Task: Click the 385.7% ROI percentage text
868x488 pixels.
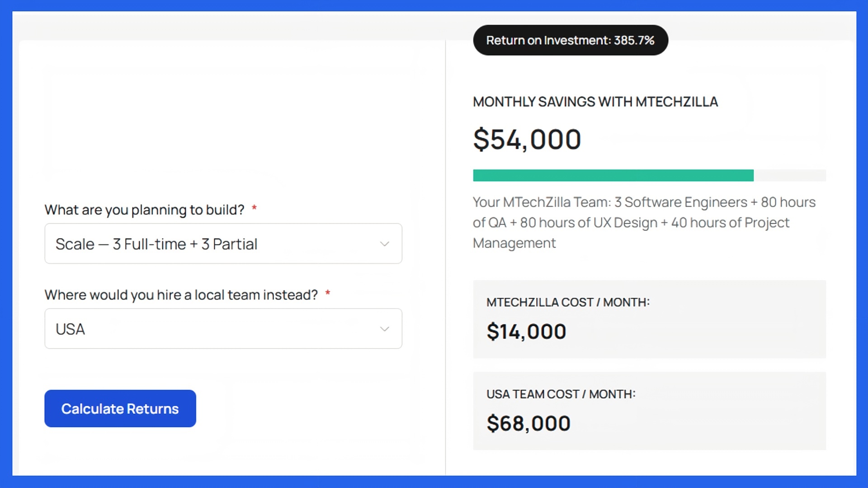Action: click(634, 40)
